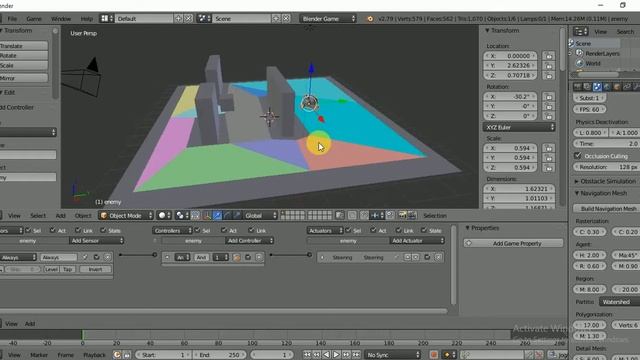Open the Blender Game engine dropdown
640x360 pixels.
tap(328, 18)
